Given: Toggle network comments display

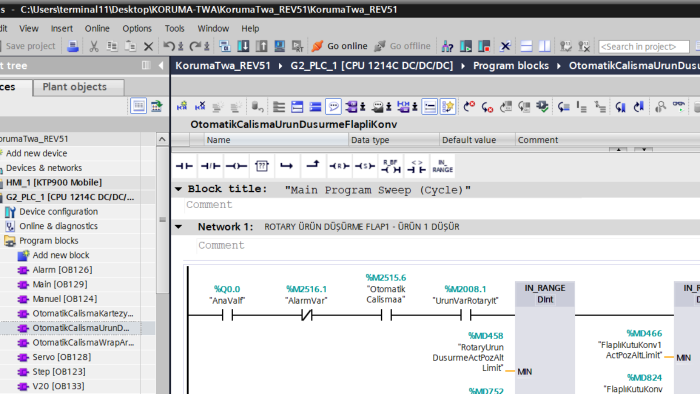Looking at the screenshot, I should [333, 107].
